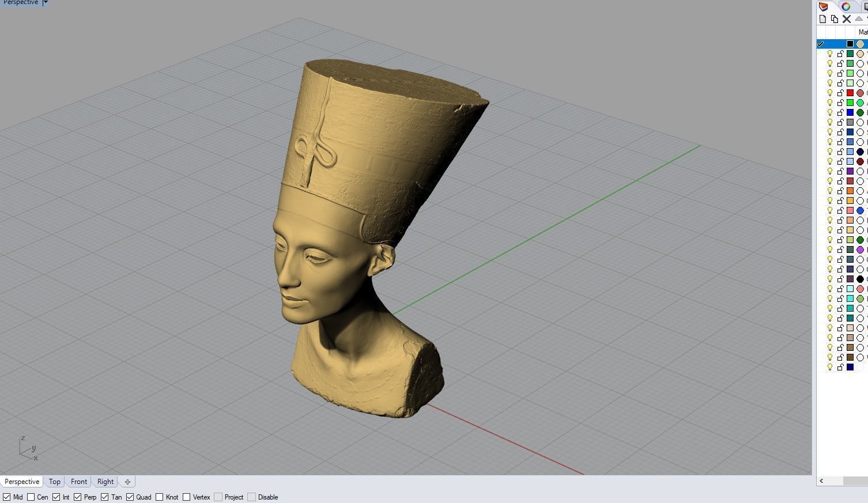Click the lock icon on the gray layer row
This screenshot has width=868, height=503.
click(840, 122)
